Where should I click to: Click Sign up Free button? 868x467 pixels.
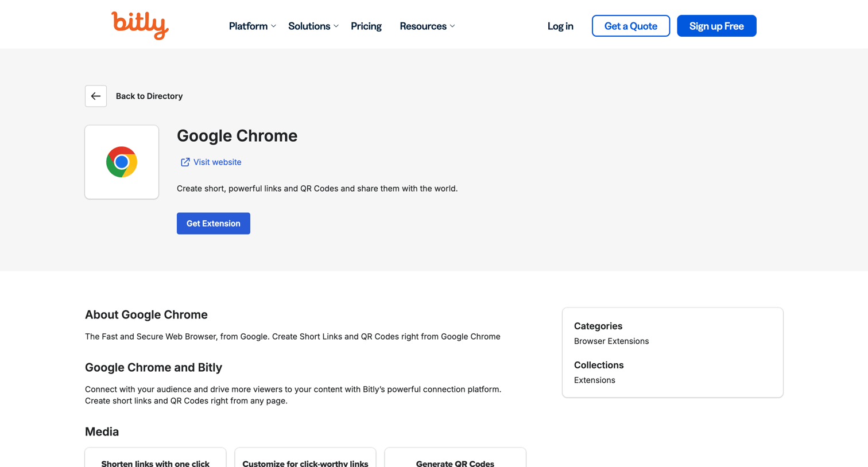click(x=716, y=26)
